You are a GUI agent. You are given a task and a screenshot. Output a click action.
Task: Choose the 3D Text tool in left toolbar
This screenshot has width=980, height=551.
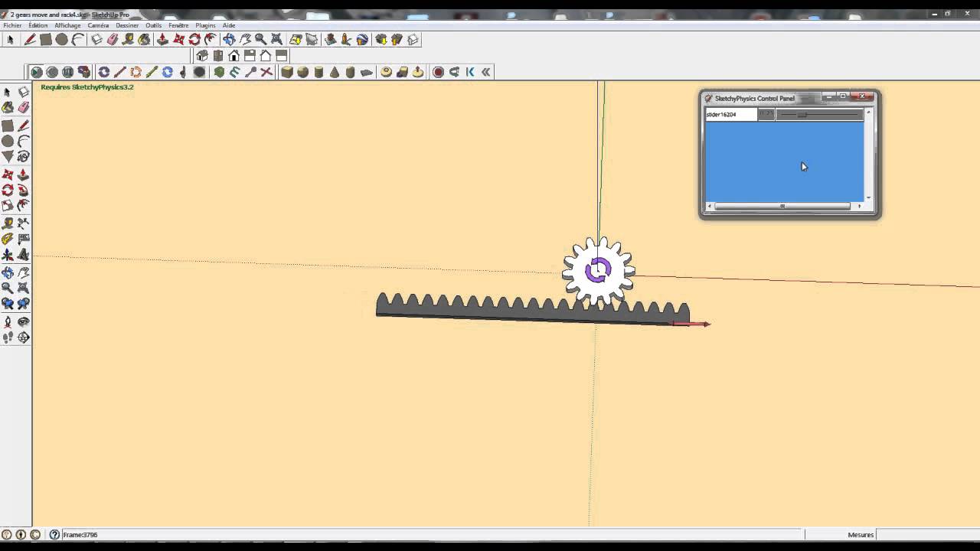click(24, 253)
